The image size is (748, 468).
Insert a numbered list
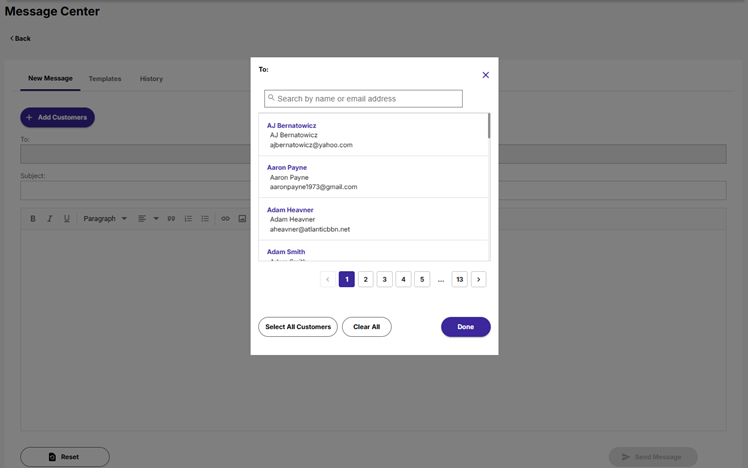tap(188, 218)
